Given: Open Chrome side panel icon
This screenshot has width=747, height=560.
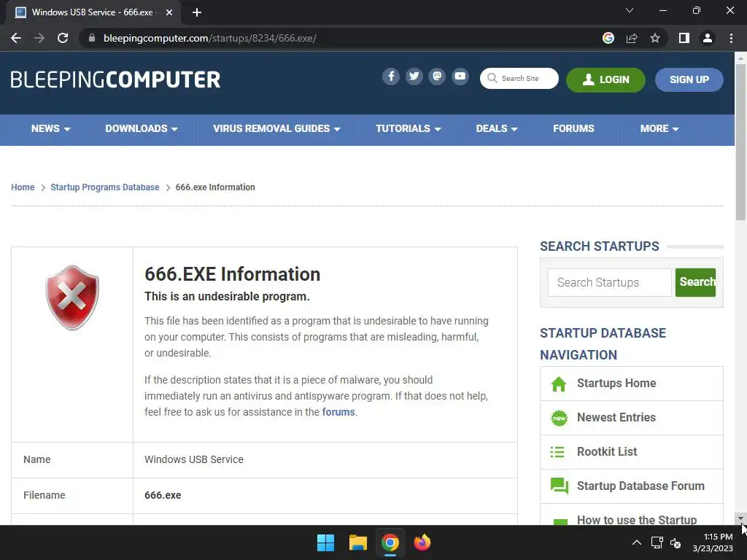Looking at the screenshot, I should tap(684, 38).
